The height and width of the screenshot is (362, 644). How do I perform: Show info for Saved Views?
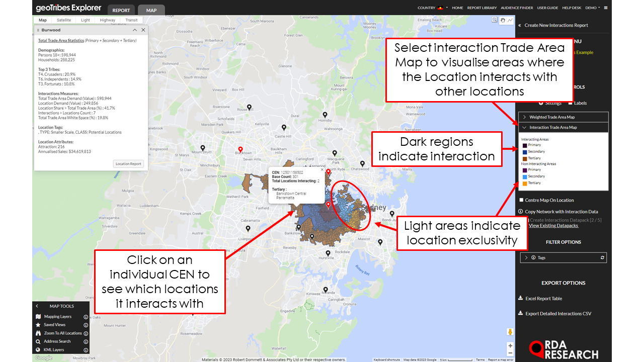click(x=86, y=325)
